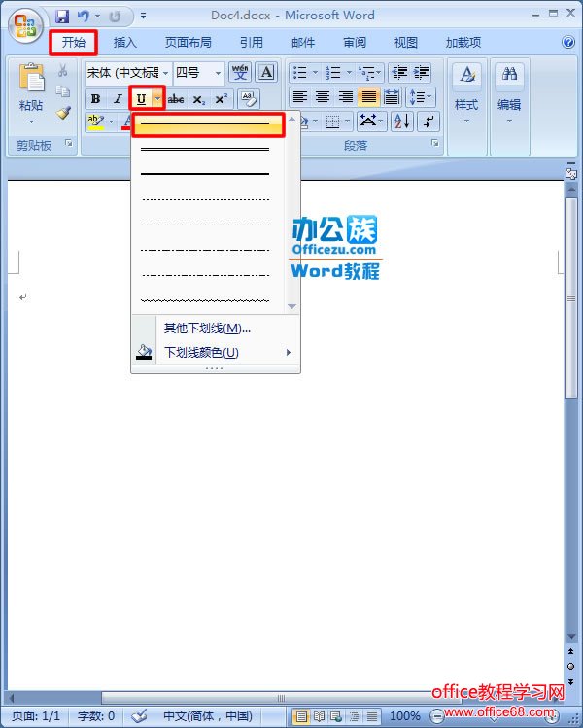Screen dimensions: 583x728
Task: Select the Format Painter brush
Action: pos(62,113)
